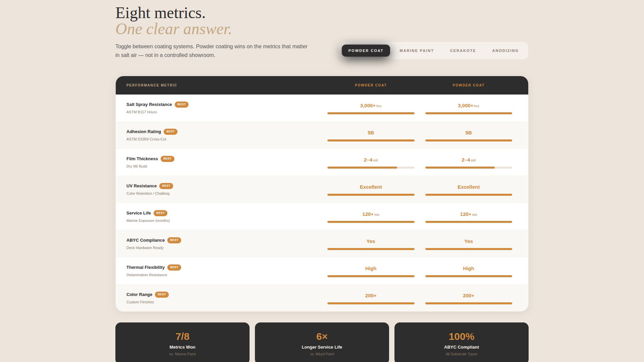Viewport: 644px width, 362px height.
Task: Click the 6× Longer Service Life card
Action: point(322,342)
